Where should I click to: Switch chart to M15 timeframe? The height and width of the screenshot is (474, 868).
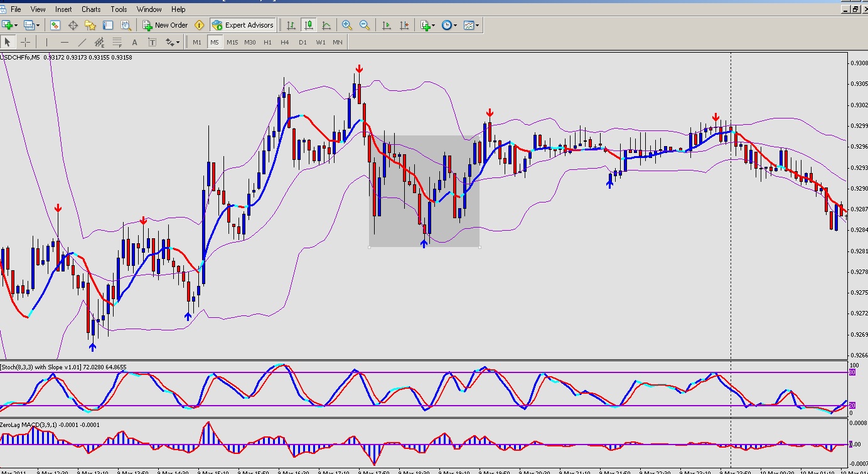(x=232, y=43)
